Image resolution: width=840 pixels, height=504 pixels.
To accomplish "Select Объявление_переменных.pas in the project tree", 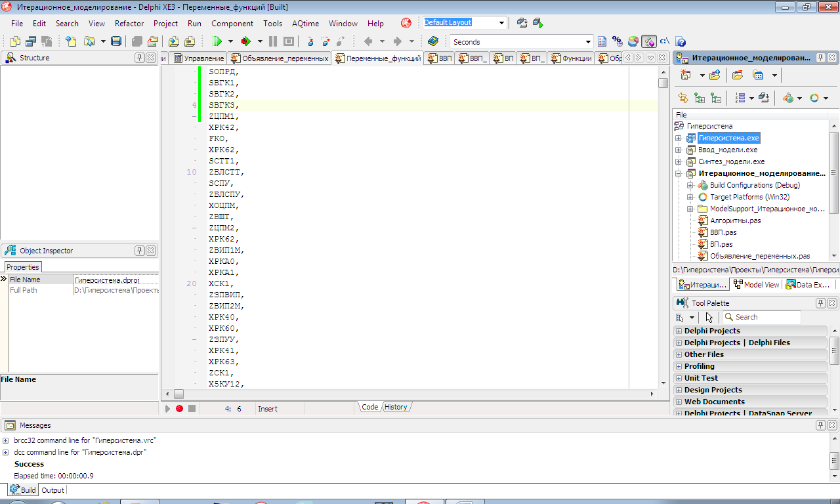I will [760, 257].
